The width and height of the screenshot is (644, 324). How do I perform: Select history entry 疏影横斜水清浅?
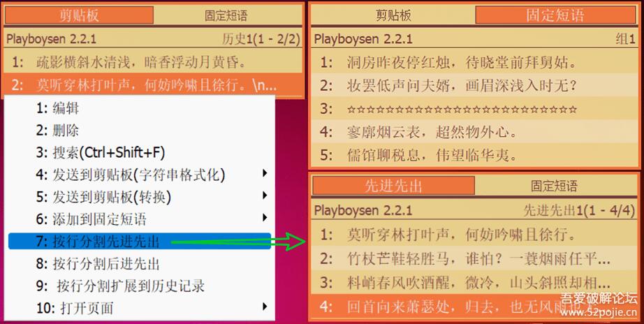click(140, 63)
